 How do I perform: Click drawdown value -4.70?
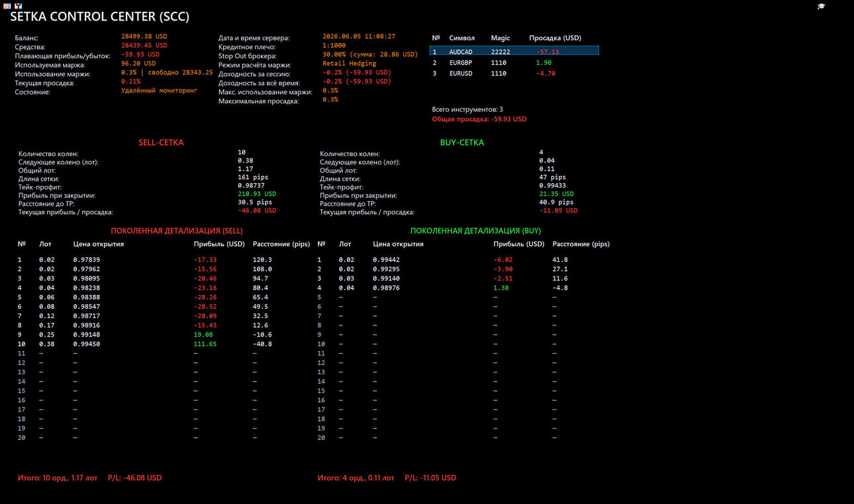(x=546, y=73)
